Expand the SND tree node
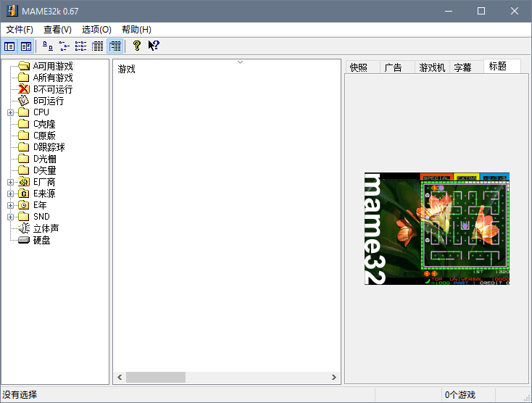 click(x=10, y=217)
